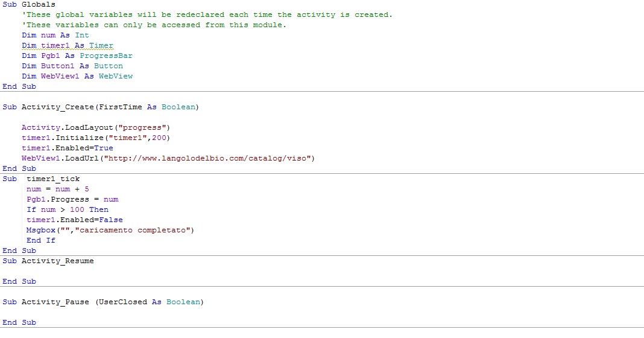Screen dimensions: 644x338
Task: Click the Activity_Resume sub name
Action: coord(57,261)
